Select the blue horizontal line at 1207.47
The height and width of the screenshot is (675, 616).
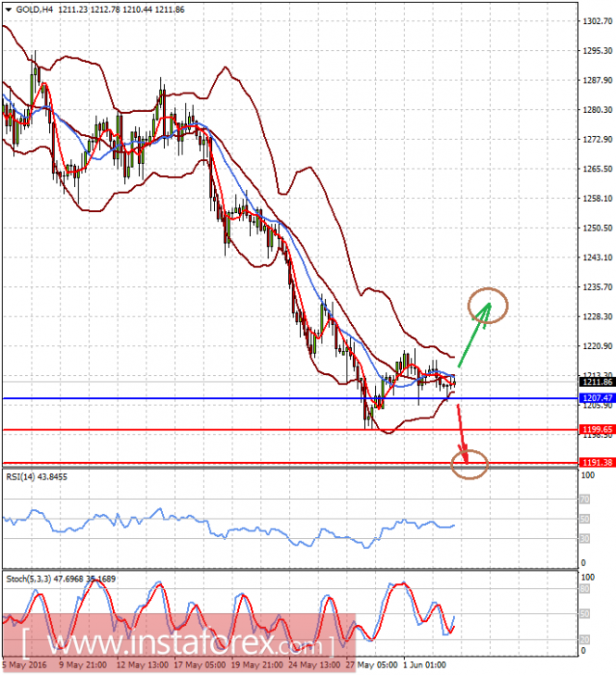point(290,398)
